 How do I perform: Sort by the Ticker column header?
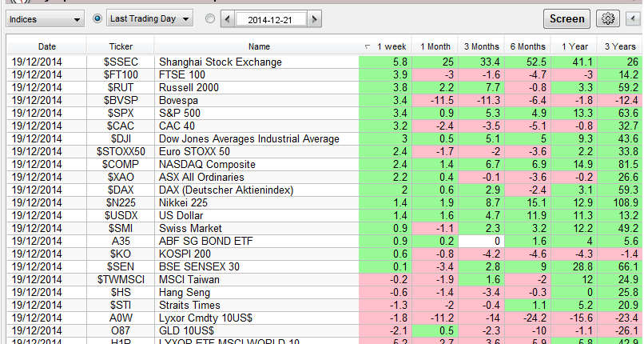(121, 46)
